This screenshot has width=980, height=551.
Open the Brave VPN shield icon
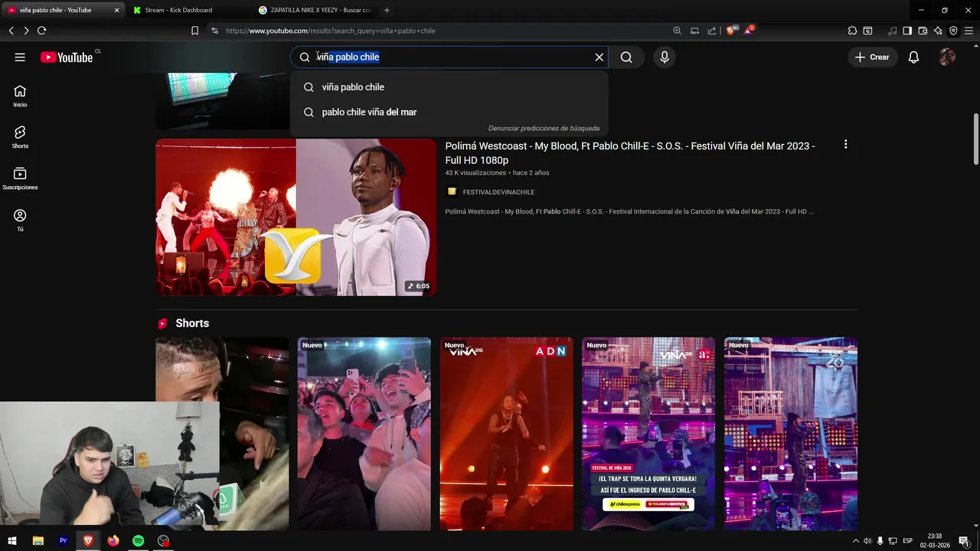953,31
